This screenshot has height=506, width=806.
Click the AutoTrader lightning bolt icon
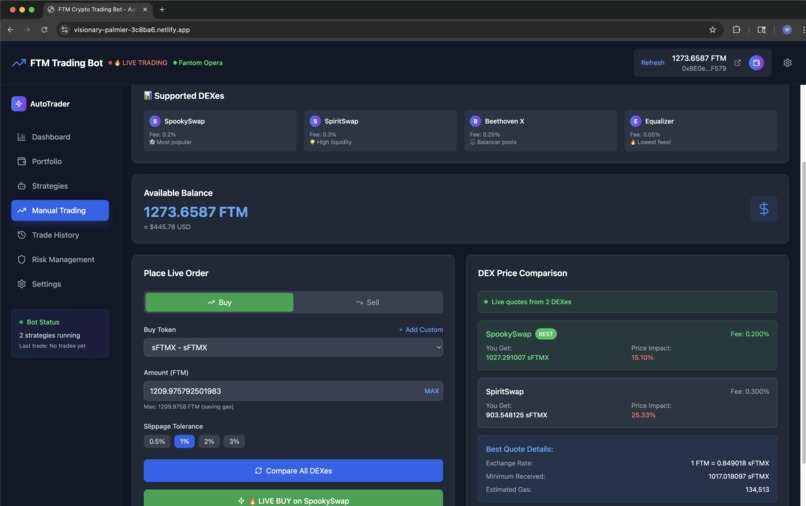click(x=19, y=103)
